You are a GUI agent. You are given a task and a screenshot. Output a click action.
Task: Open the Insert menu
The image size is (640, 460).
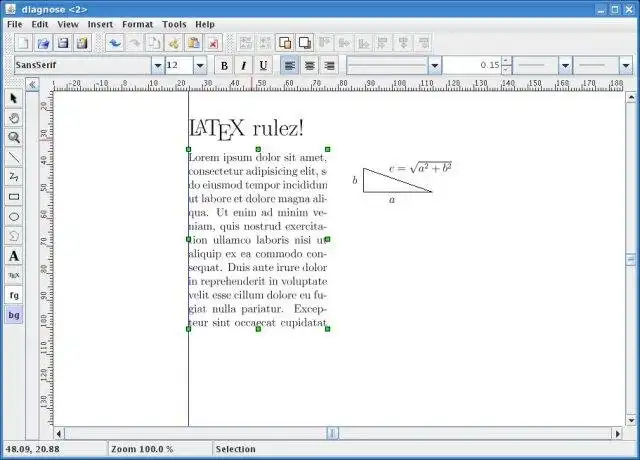[x=100, y=24]
